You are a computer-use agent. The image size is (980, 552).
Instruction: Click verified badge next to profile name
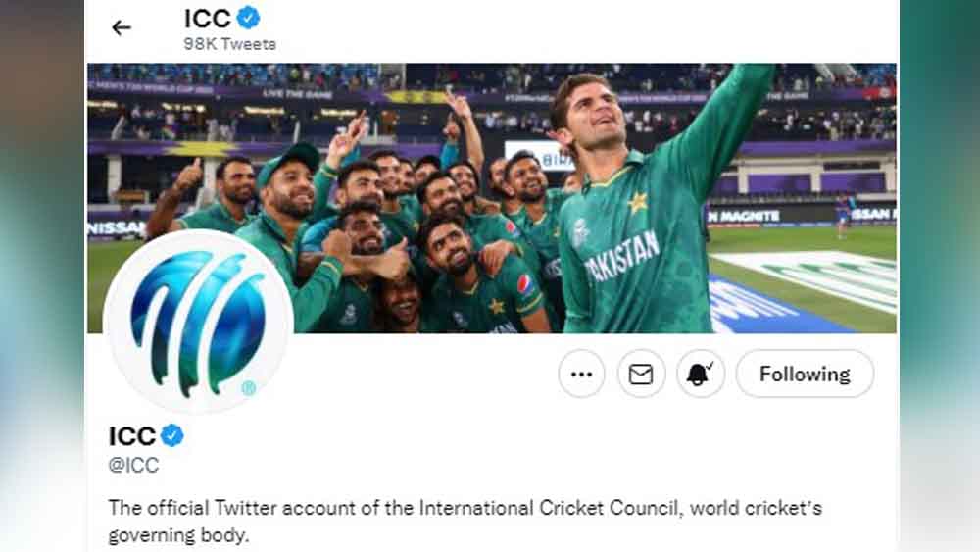(x=172, y=436)
